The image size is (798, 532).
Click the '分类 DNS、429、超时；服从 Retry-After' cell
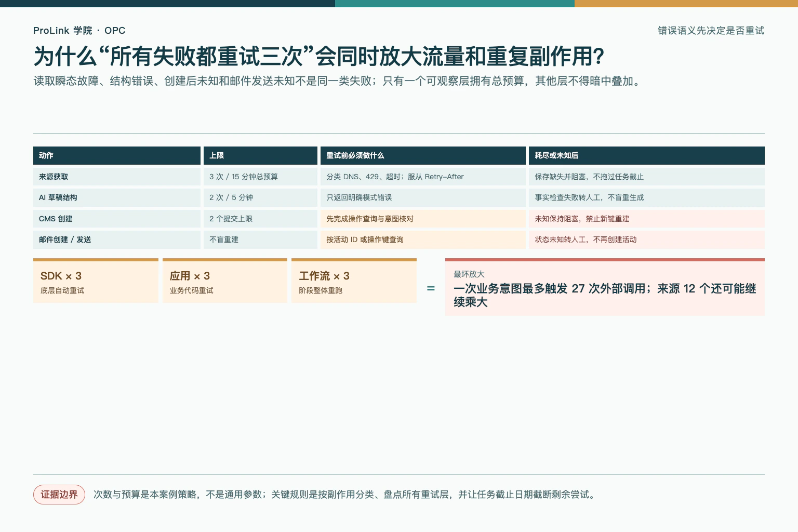[x=423, y=177]
